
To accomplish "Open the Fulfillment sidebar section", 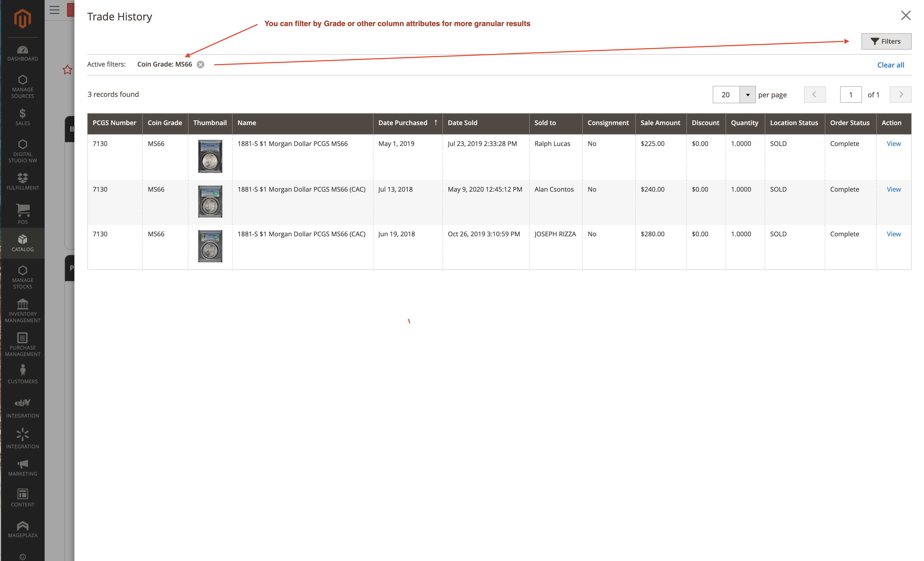I will click(x=23, y=181).
